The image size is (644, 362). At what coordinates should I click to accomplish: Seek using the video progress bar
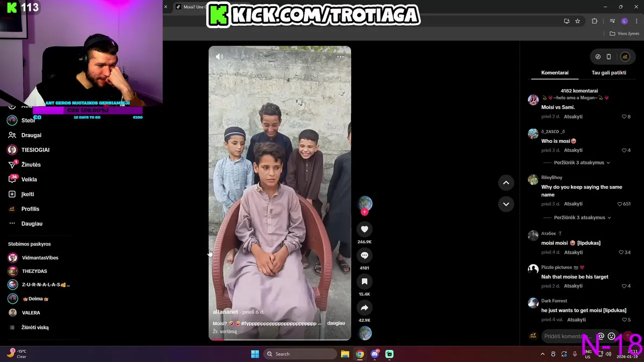click(280, 339)
